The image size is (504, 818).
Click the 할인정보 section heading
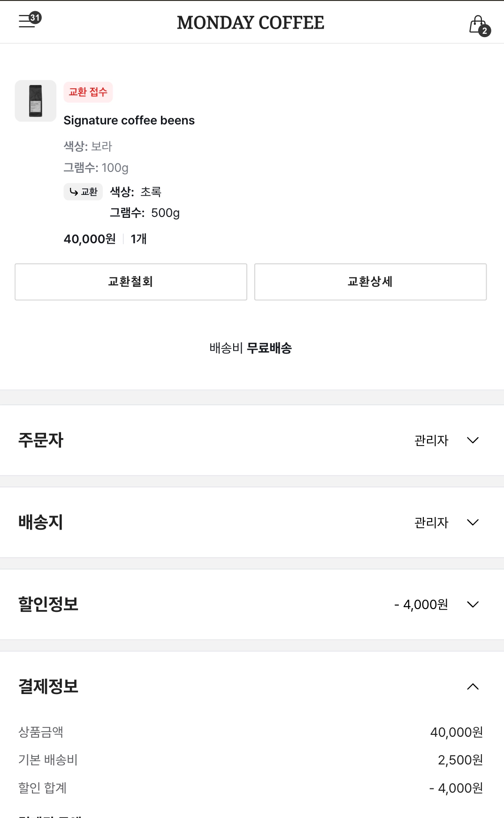(48, 604)
